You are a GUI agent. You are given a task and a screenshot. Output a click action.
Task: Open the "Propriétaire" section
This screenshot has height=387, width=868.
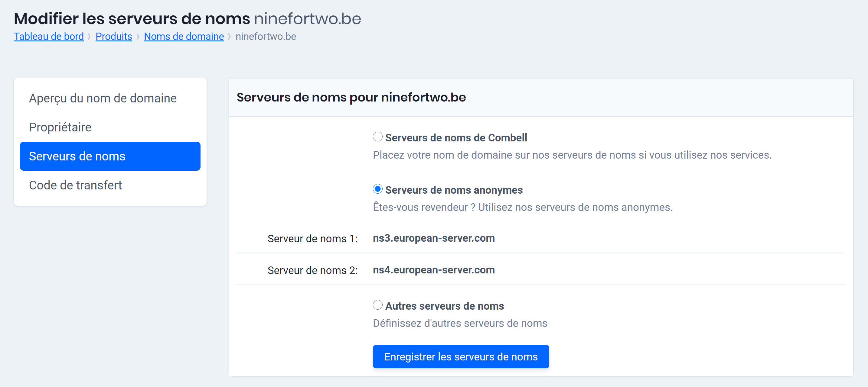pos(60,127)
